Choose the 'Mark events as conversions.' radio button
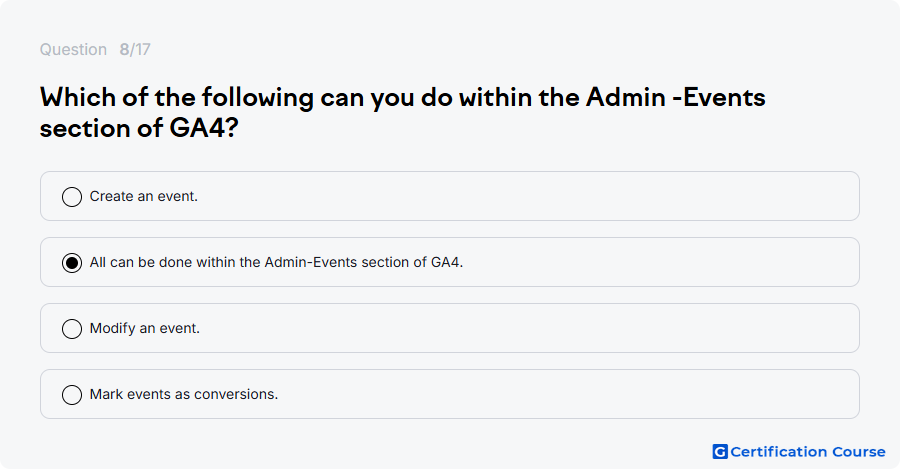900x469 pixels. [72, 394]
